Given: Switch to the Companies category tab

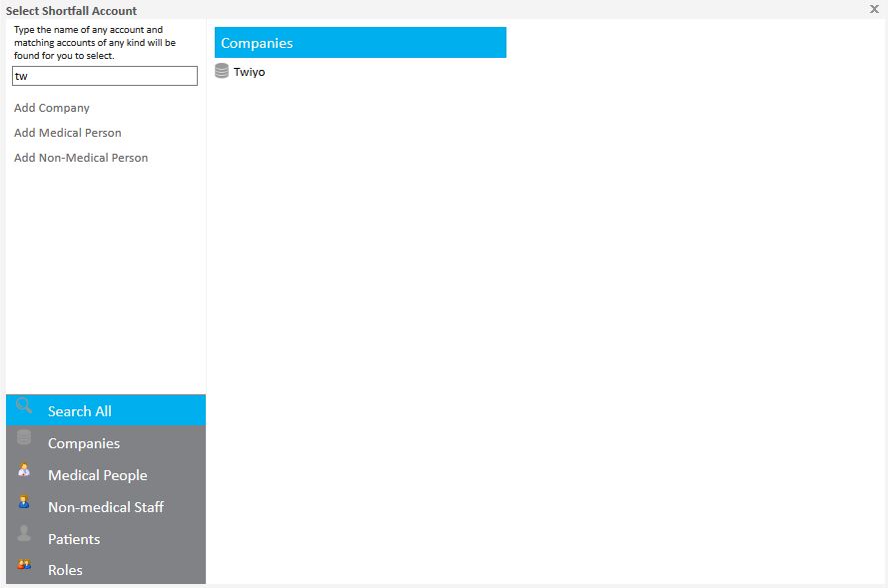Looking at the screenshot, I should click(x=84, y=443).
